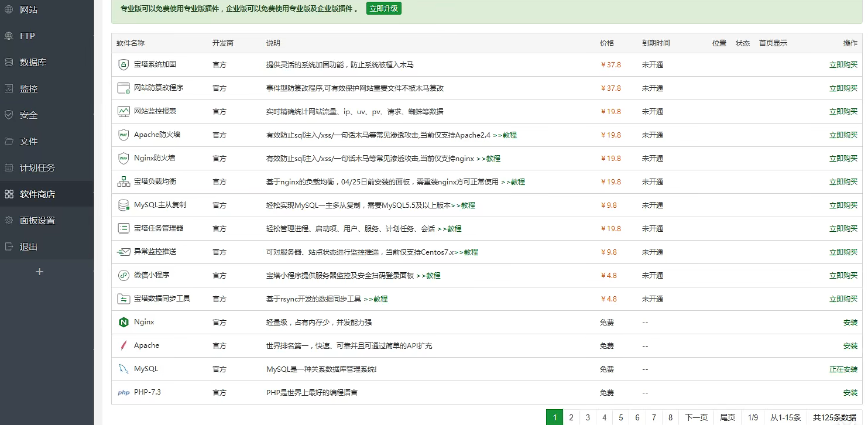Buy 宝塔任务管理器 via 立即购买
This screenshot has width=868, height=425.
(x=843, y=229)
